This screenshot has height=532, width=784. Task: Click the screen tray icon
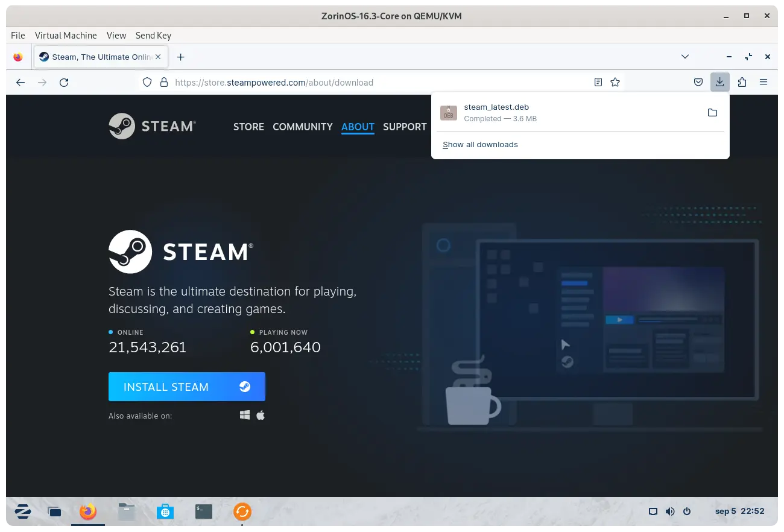click(x=653, y=511)
